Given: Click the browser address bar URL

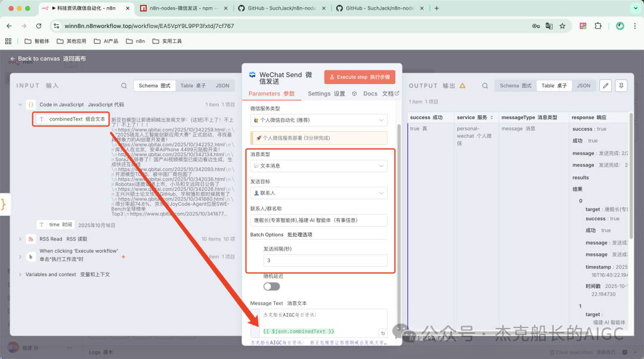Looking at the screenshot, I should point(149,26).
